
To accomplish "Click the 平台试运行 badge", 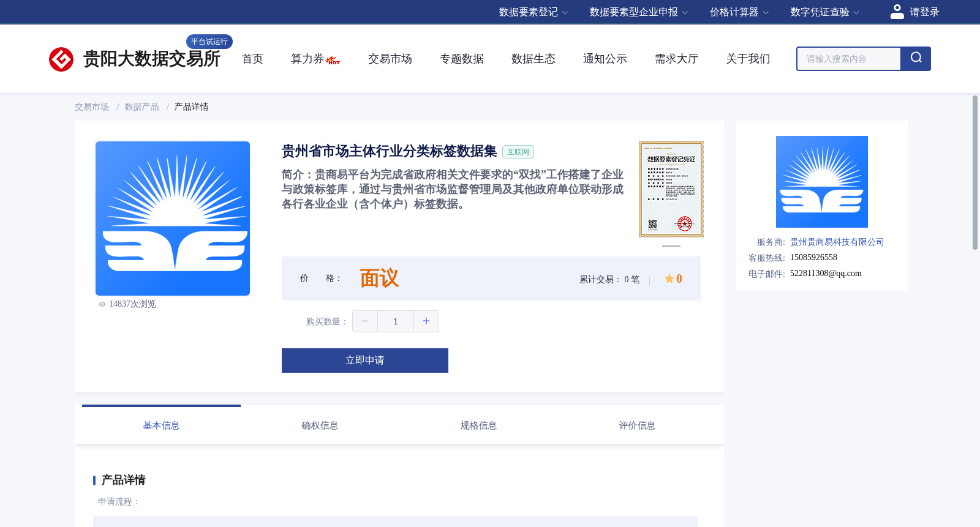I will [209, 42].
